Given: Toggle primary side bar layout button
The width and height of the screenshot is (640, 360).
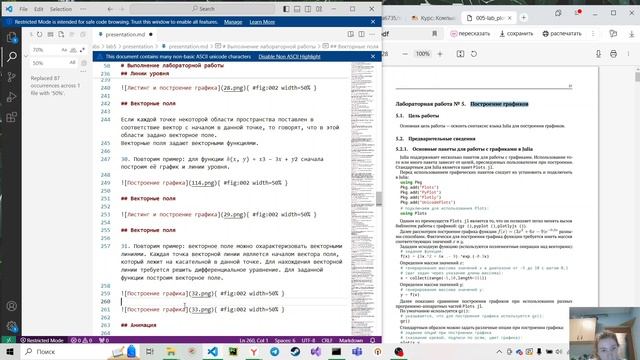Looking at the screenshot, I should tap(287, 9).
